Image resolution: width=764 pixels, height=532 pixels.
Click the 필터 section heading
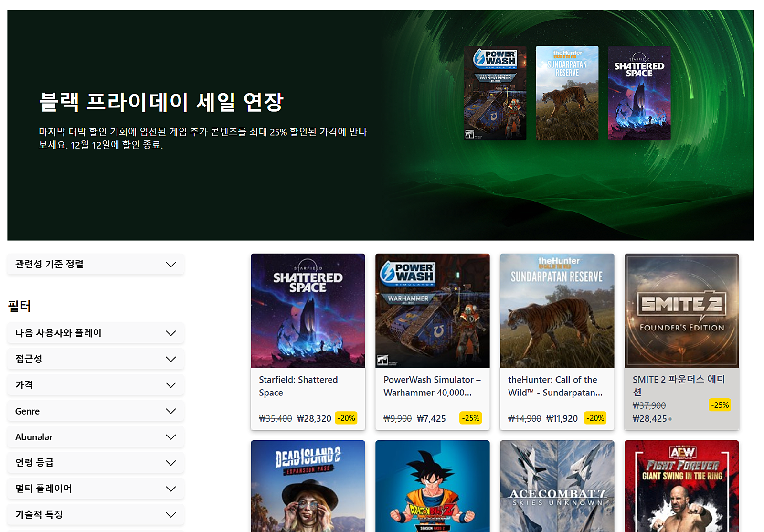[19, 306]
